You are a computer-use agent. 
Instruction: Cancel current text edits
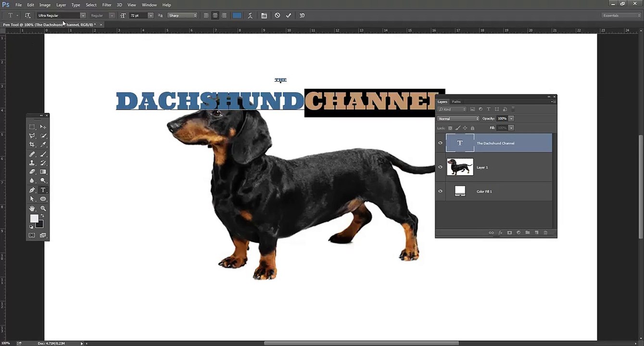pyautogui.click(x=278, y=15)
